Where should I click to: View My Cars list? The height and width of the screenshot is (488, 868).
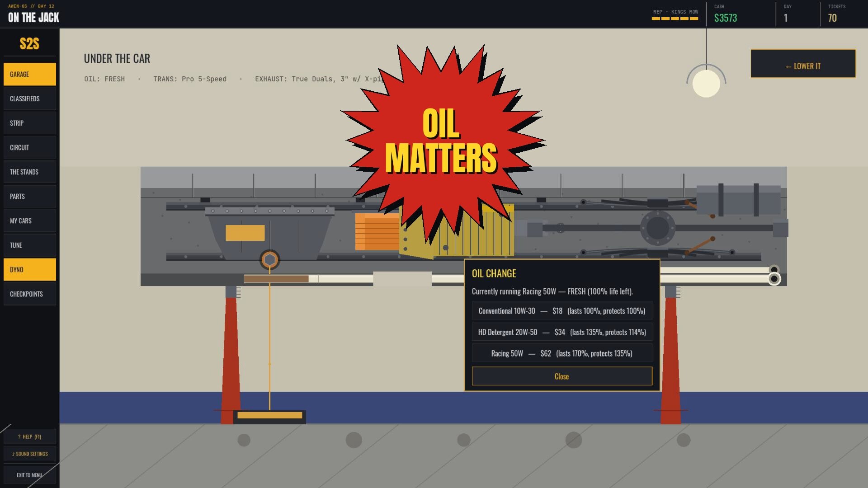pyautogui.click(x=30, y=221)
